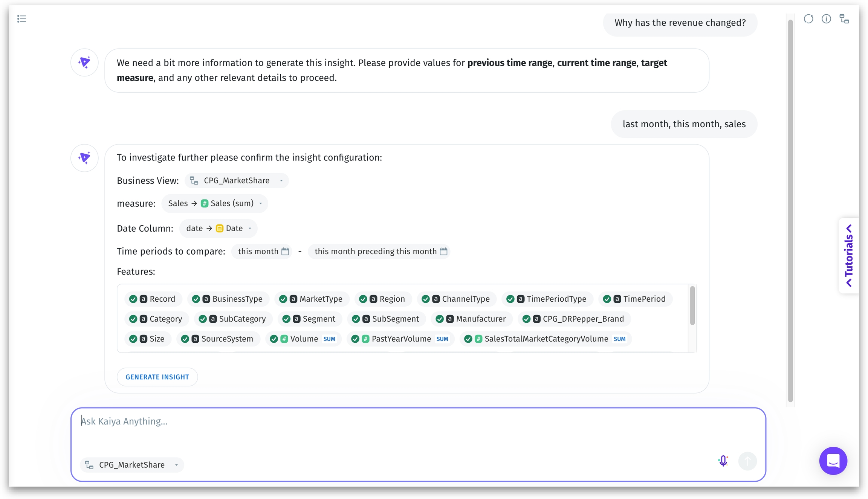Image resolution: width=868 pixels, height=499 pixels.
Task: Uncheck the Region feature
Action: pyautogui.click(x=363, y=299)
